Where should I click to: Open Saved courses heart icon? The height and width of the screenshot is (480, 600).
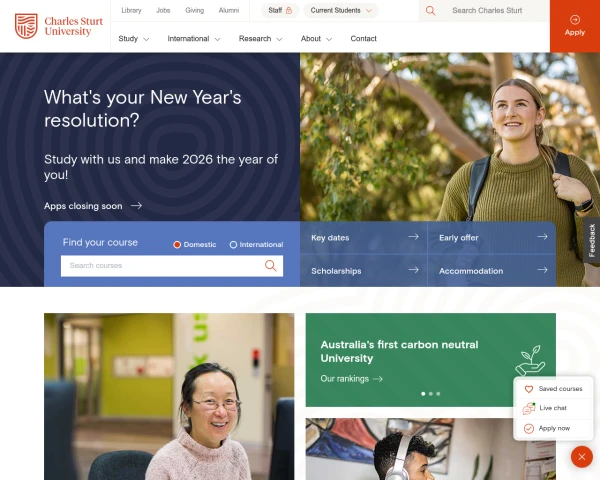pyautogui.click(x=529, y=389)
